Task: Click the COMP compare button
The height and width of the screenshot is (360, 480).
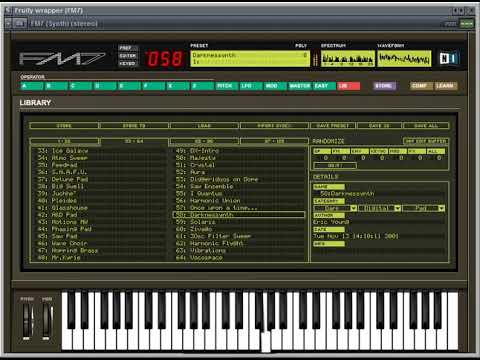Action: [421, 86]
